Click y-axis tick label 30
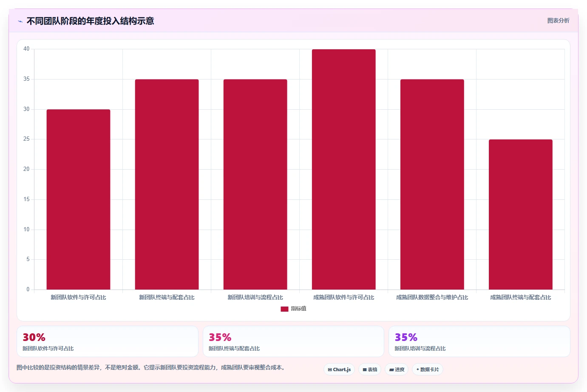 26,109
